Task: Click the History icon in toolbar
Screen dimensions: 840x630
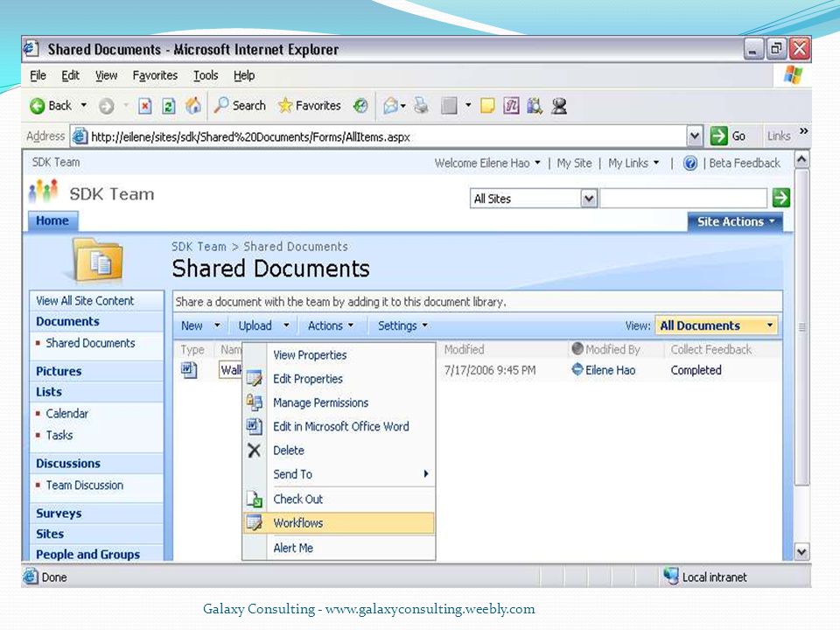Action: click(x=360, y=106)
